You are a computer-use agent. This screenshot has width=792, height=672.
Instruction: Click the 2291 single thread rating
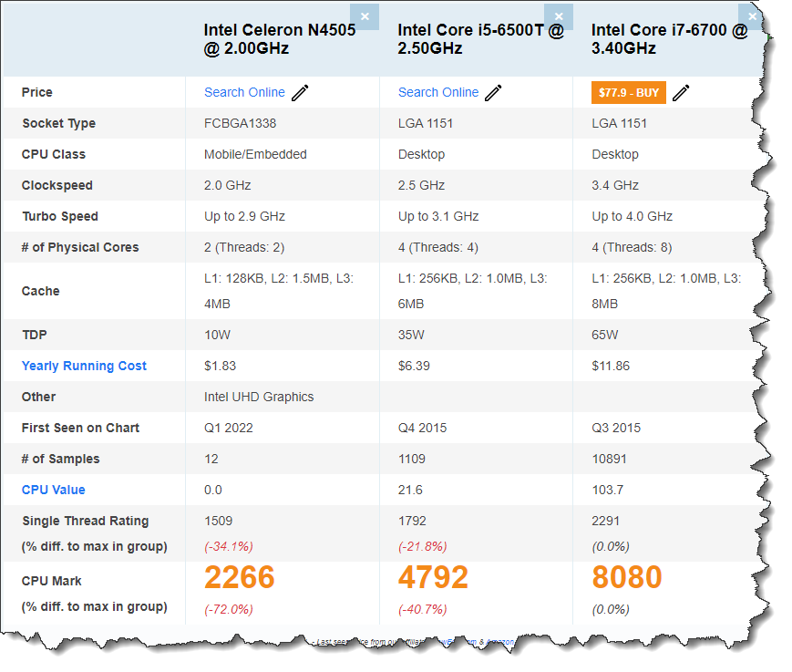click(605, 521)
